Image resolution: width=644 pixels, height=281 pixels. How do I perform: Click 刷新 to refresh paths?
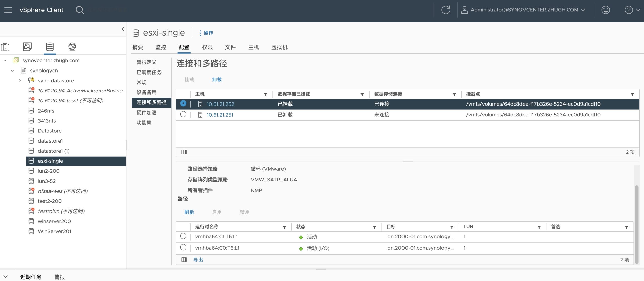[x=189, y=212]
